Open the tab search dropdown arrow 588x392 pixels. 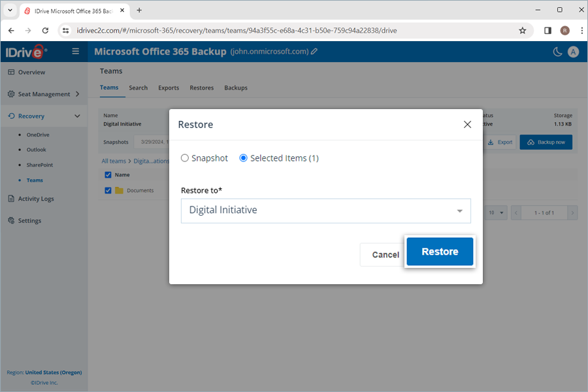tap(10, 10)
